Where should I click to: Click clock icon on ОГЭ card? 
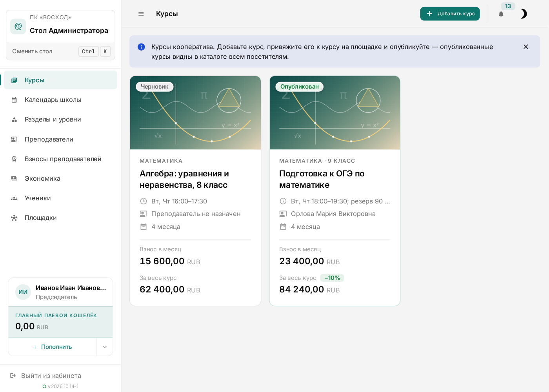coord(283,201)
